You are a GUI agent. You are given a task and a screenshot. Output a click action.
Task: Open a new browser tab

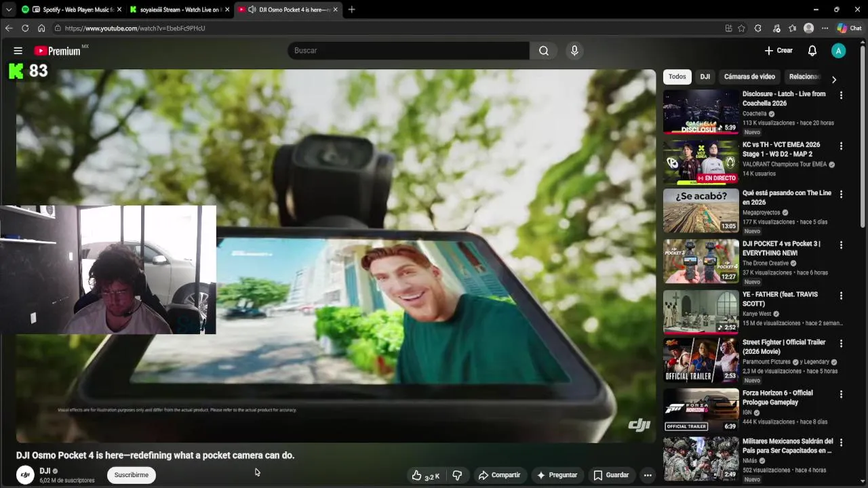tap(351, 9)
